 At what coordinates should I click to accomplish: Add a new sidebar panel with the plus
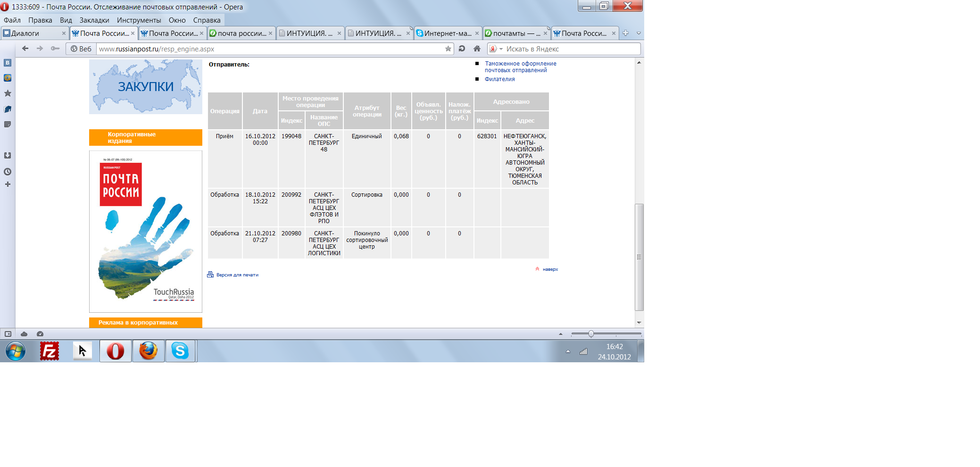[x=8, y=184]
